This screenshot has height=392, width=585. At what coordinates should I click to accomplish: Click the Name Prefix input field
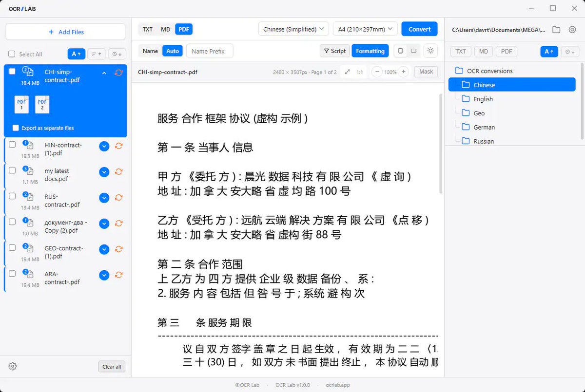210,51
